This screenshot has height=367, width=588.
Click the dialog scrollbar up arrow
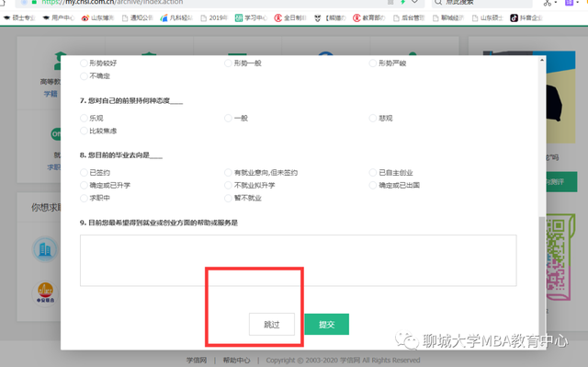click(x=542, y=60)
